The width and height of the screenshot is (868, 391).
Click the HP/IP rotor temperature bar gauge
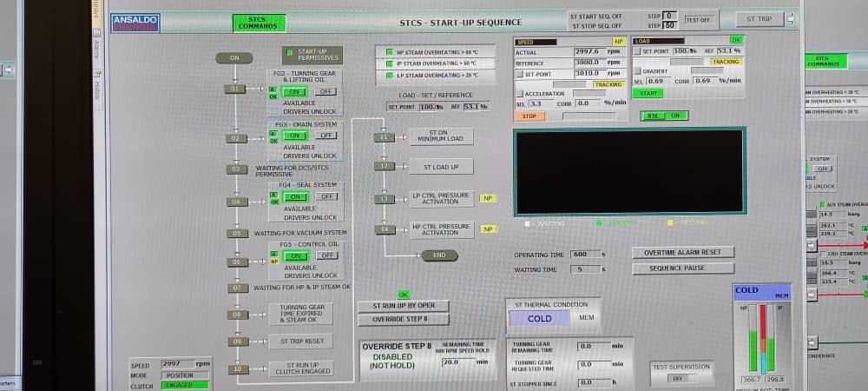pos(762,338)
